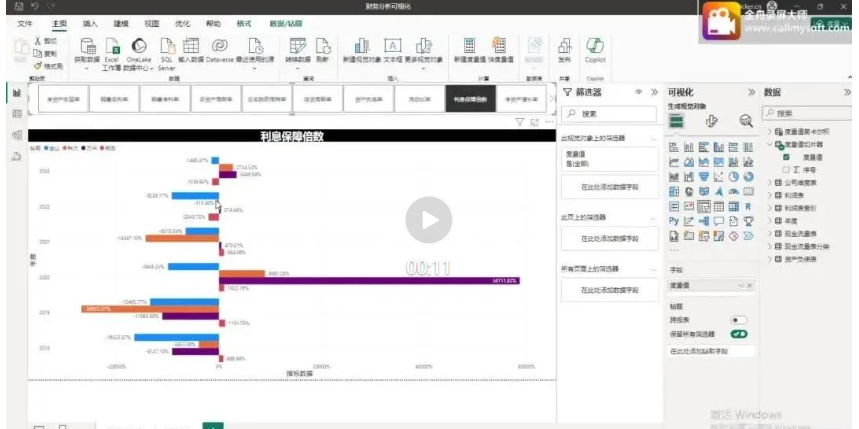Click 在此处添加钻取字段 drop area

[x=711, y=351]
